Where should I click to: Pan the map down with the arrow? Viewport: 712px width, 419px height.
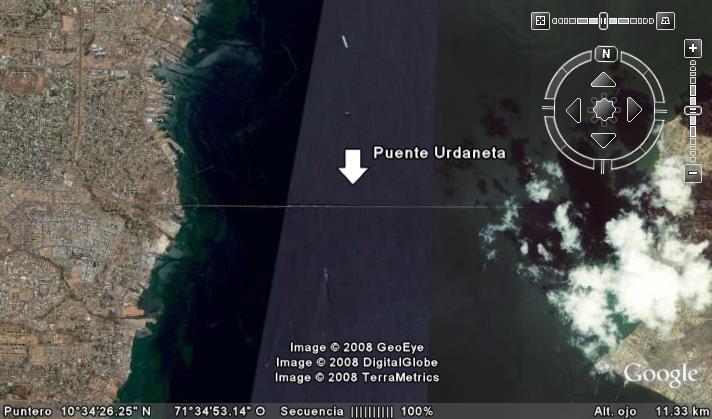point(604,139)
